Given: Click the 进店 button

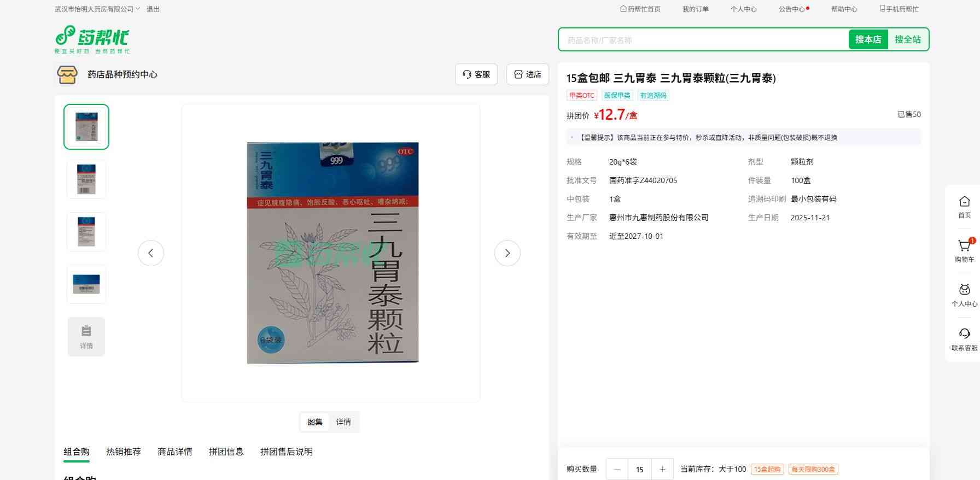Looking at the screenshot, I should tap(528, 74).
